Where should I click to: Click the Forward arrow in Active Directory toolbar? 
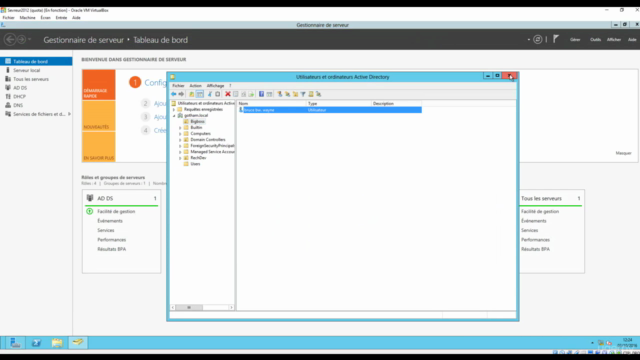pos(181,94)
